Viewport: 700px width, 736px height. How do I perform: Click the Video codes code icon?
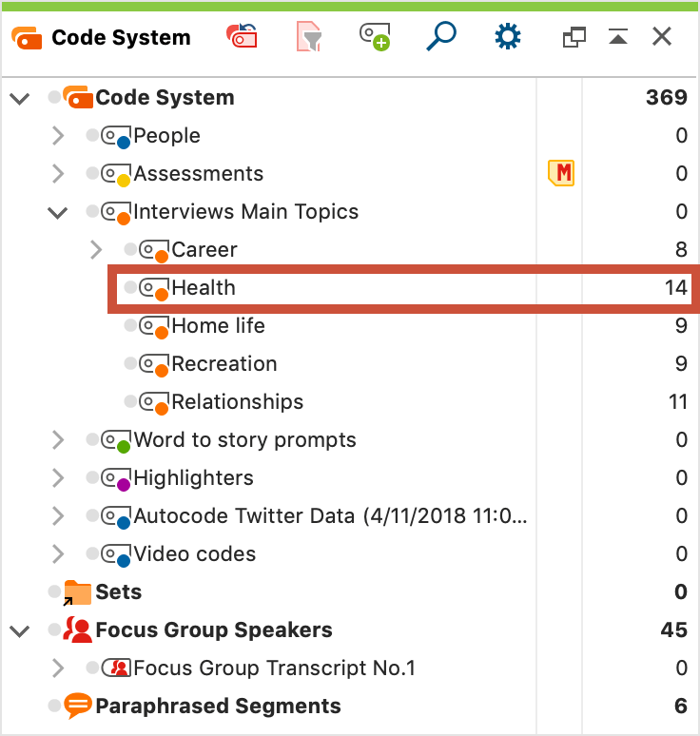coord(115,554)
